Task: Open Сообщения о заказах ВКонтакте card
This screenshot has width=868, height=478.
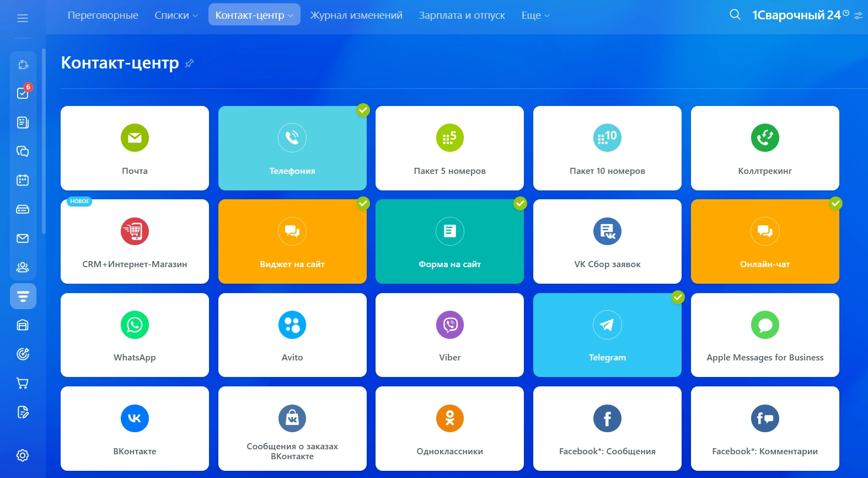Action: [x=292, y=428]
